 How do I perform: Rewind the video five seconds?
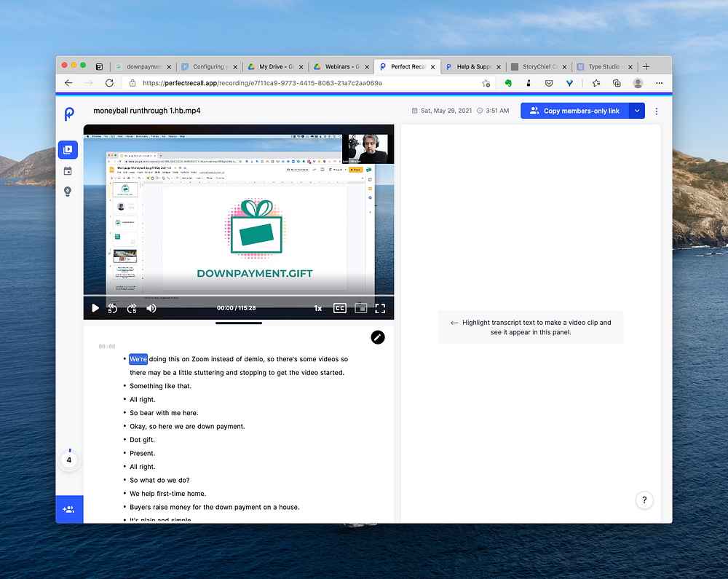click(x=112, y=308)
